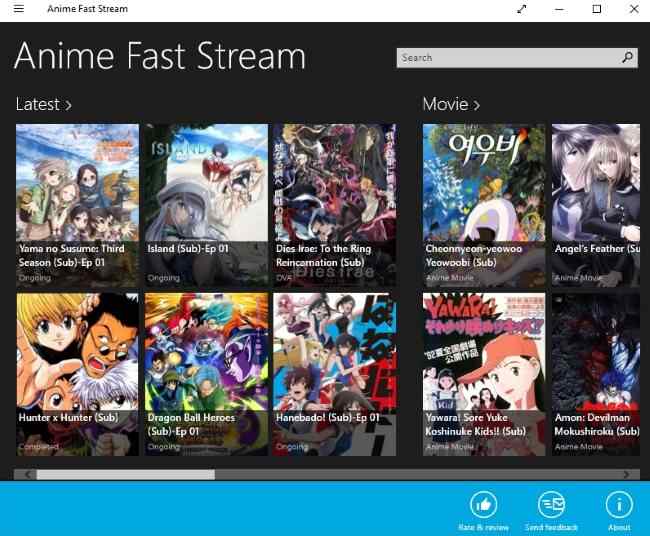Screen dimensions: 650x536
Task: Click 'Yama no Susume: Third' title text
Action: [71, 249]
